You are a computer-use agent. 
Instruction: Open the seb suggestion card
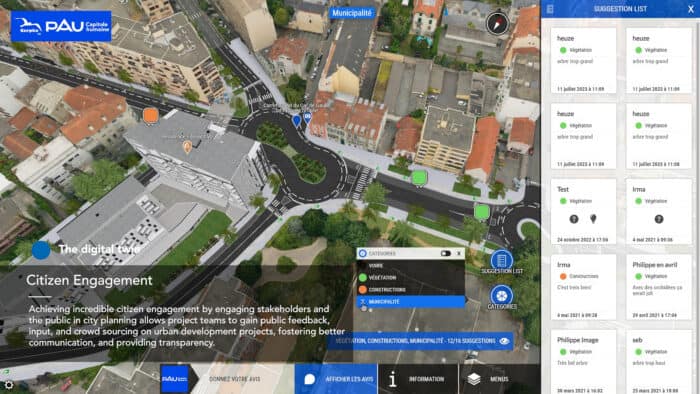click(658, 362)
